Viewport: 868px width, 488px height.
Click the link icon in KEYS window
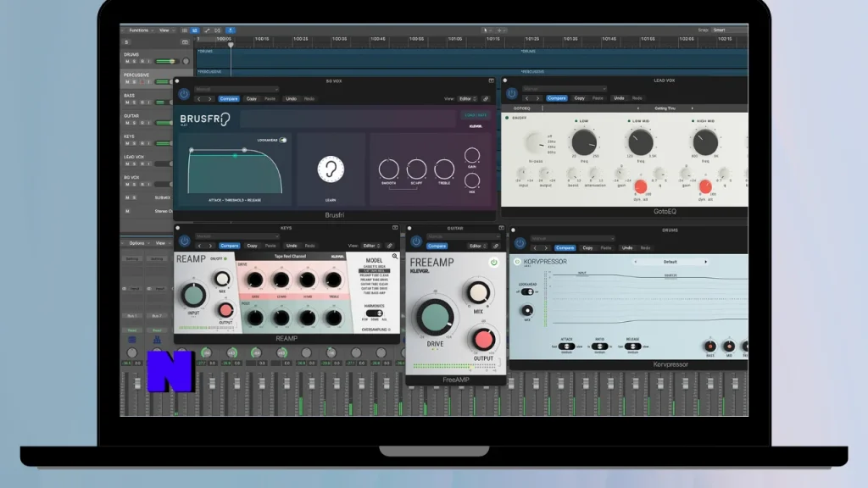[x=390, y=246]
